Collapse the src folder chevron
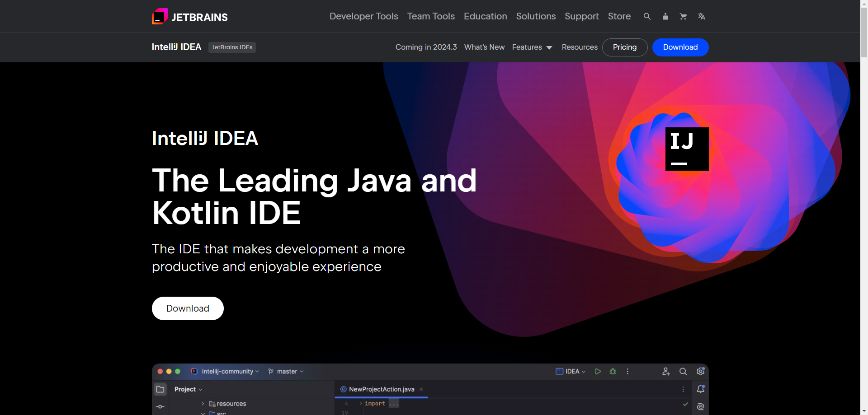The image size is (868, 415). tap(203, 413)
